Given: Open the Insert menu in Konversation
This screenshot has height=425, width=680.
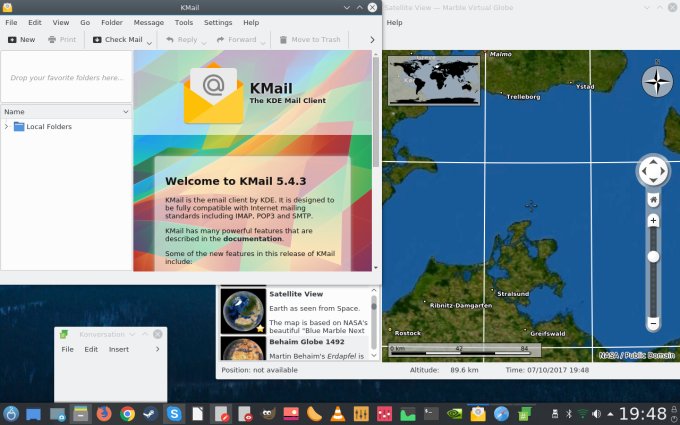Looking at the screenshot, I should [119, 349].
